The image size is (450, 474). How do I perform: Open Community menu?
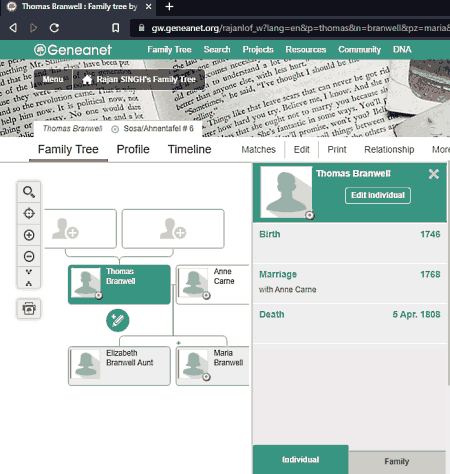tap(359, 50)
